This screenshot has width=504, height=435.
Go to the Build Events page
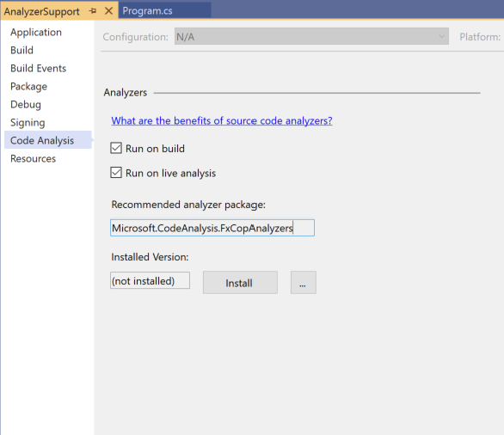[x=38, y=68]
